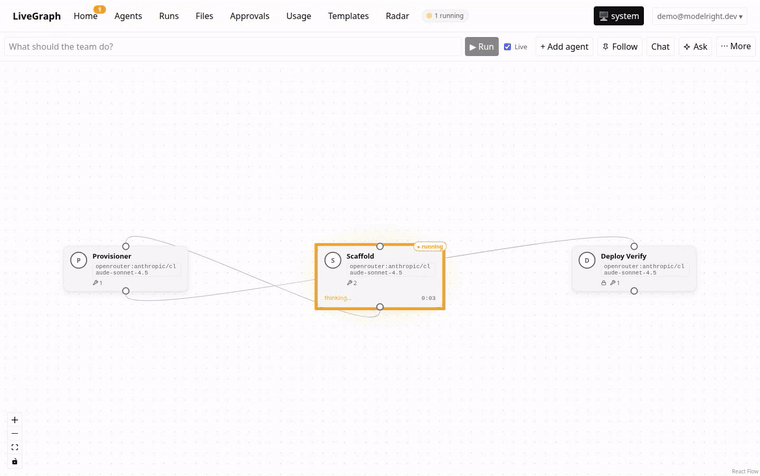The width and height of the screenshot is (760, 476).
Task: Expand the More menu
Action: tap(736, 47)
